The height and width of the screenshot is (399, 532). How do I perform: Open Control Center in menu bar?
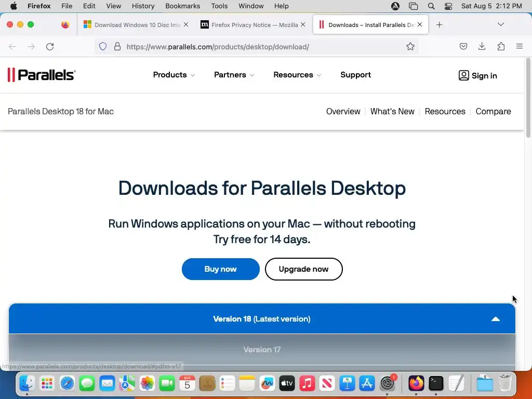pyautogui.click(x=448, y=6)
